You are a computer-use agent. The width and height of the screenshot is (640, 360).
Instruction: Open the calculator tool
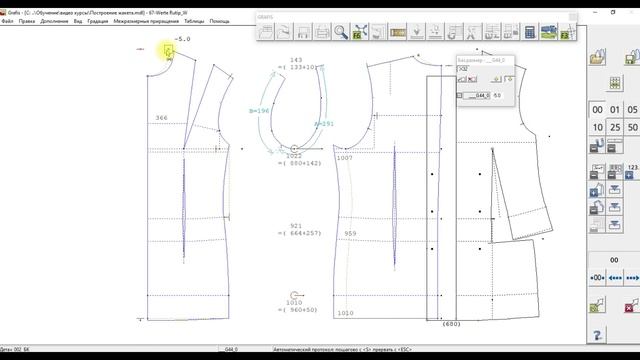coord(529,31)
